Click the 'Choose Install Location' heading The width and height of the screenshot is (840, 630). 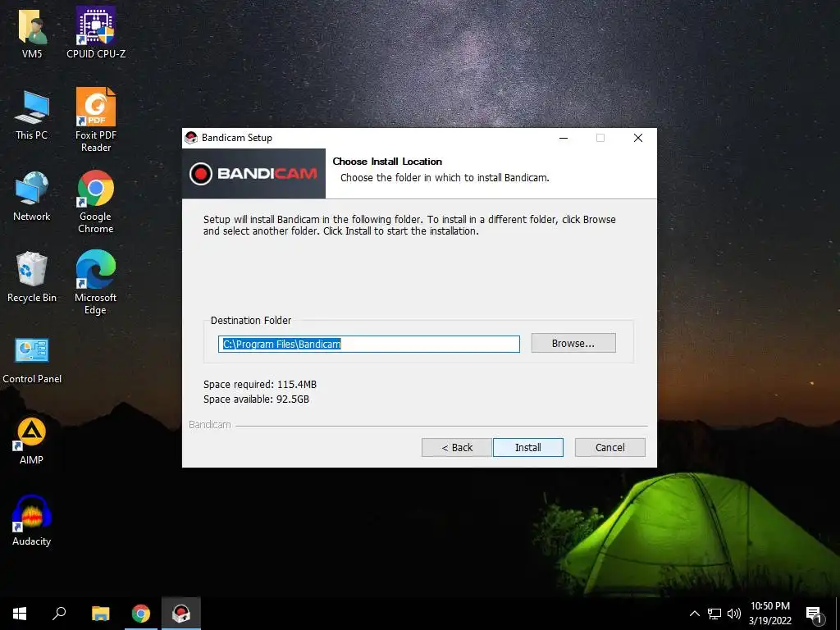[x=387, y=162]
